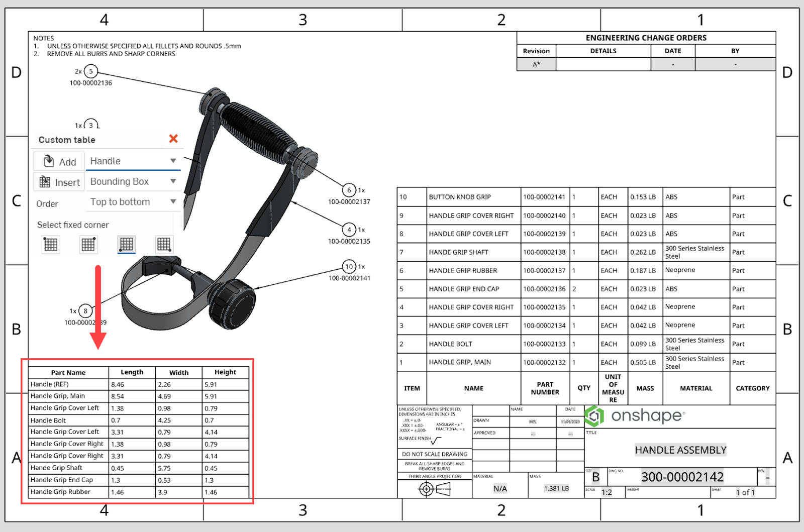Screen dimensions: 804x532
Task: Select the HANDLE ASSEMBLY title text
Action: click(x=681, y=450)
